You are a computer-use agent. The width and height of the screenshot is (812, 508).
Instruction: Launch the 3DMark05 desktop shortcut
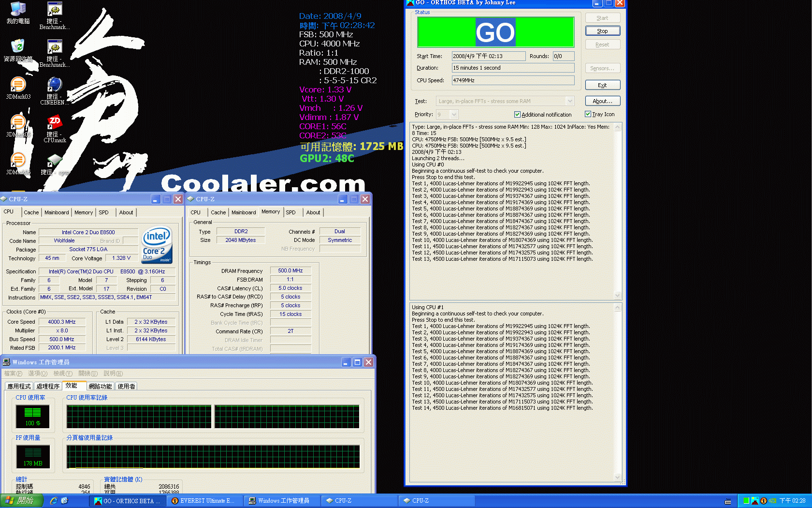point(18,125)
